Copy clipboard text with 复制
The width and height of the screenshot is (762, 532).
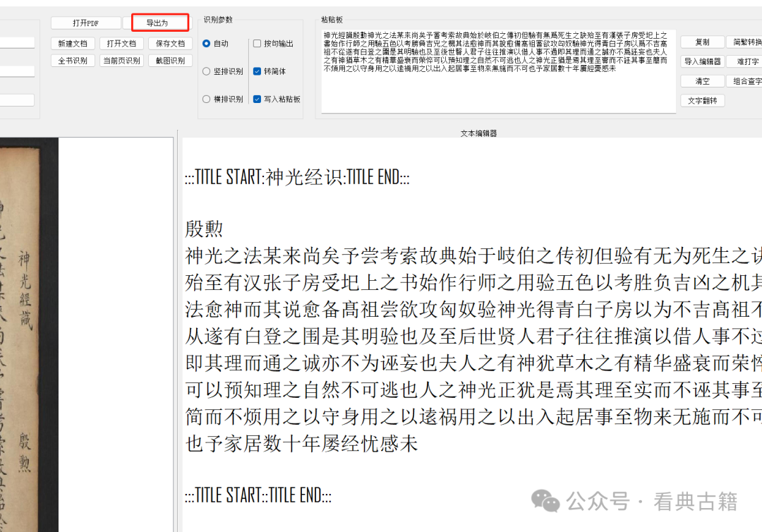[x=702, y=42]
